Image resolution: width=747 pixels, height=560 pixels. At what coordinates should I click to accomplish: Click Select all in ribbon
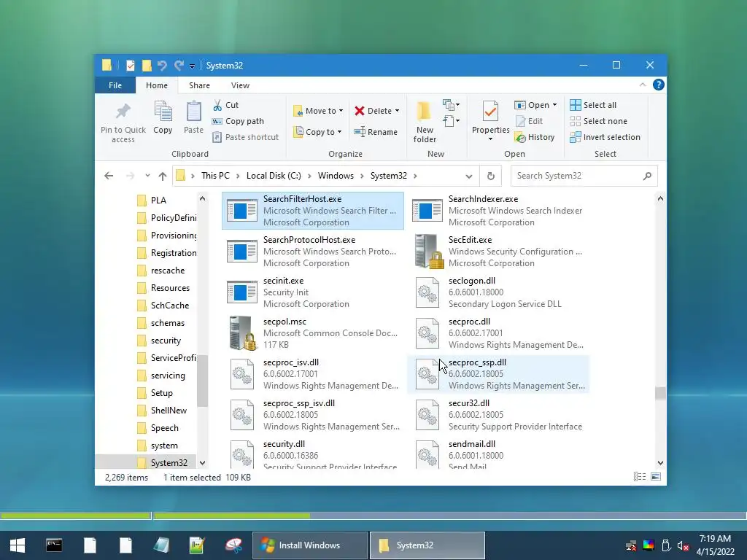(593, 105)
